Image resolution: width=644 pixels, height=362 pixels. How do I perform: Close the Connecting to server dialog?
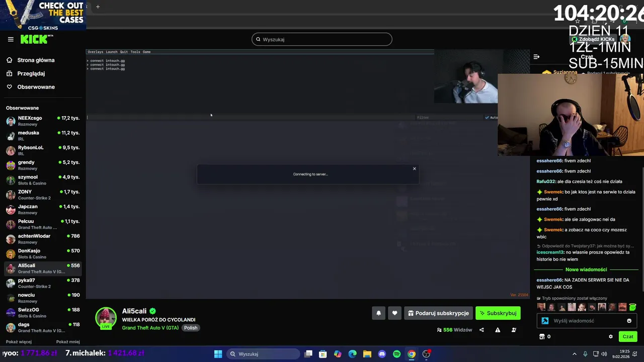415,169
